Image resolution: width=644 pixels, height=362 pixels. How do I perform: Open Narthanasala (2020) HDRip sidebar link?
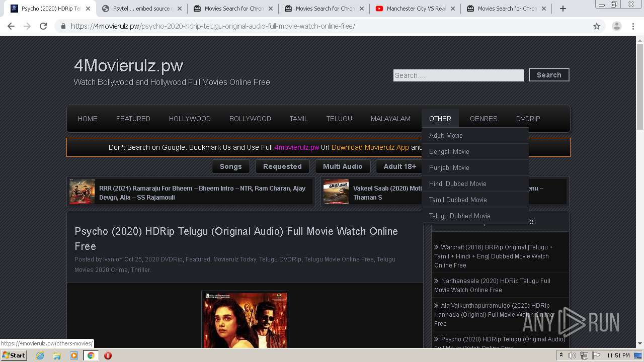pyautogui.click(x=492, y=286)
